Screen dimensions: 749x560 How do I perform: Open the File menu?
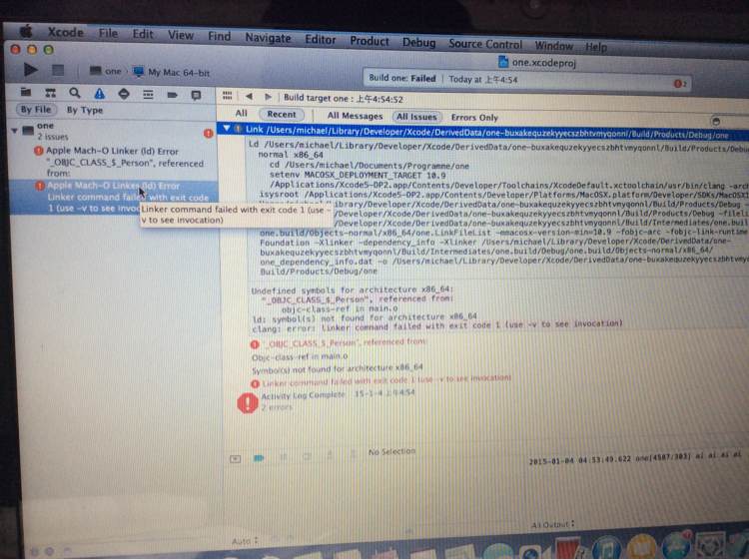point(108,33)
